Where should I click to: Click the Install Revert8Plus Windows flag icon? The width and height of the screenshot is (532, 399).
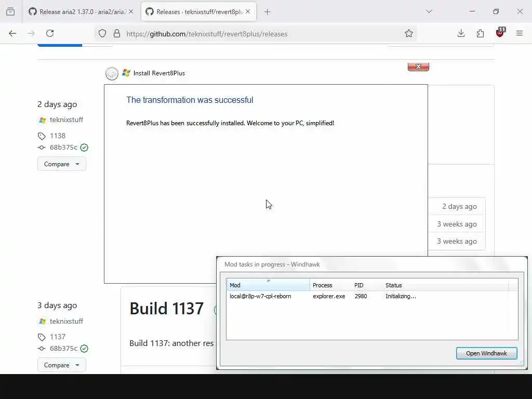tap(126, 73)
